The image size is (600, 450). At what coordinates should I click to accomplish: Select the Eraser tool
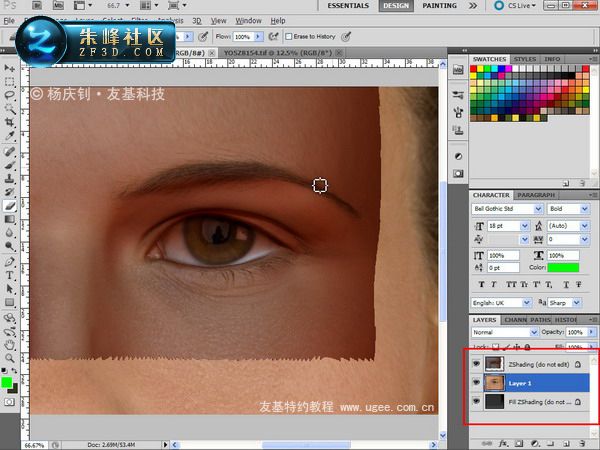(x=9, y=206)
